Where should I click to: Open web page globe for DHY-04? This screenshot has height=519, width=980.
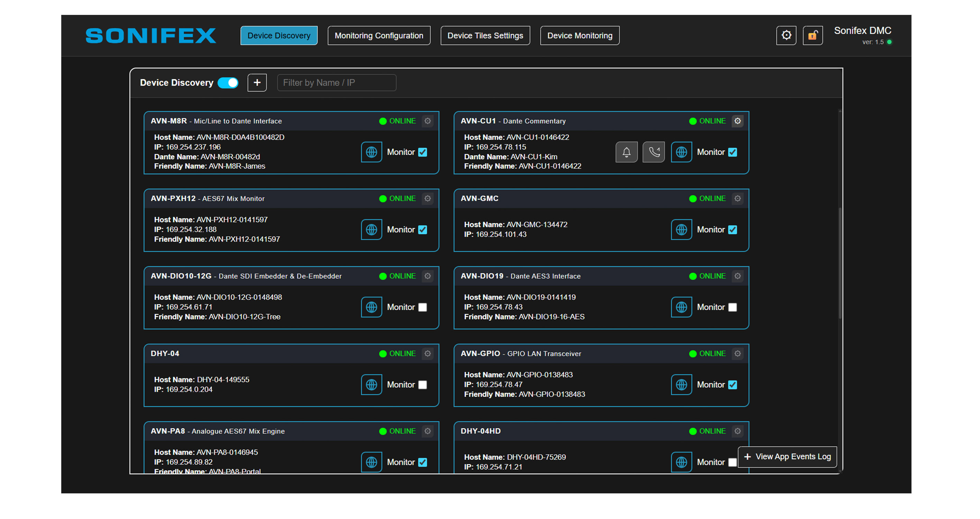coord(371,385)
